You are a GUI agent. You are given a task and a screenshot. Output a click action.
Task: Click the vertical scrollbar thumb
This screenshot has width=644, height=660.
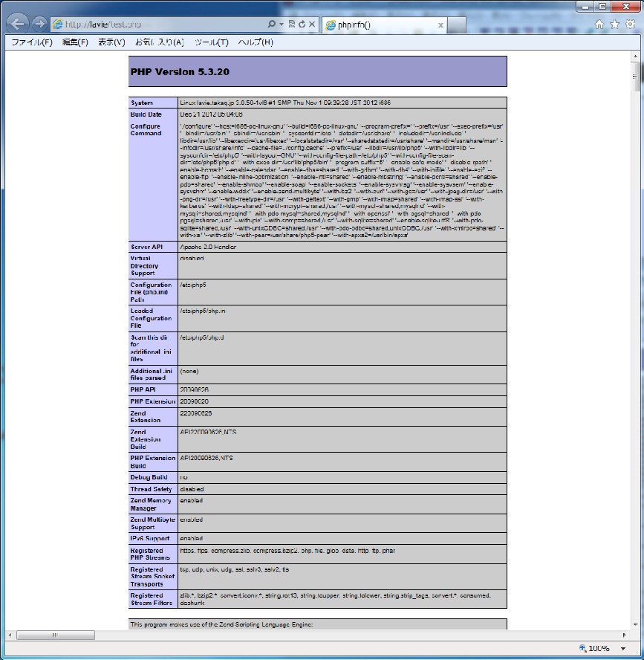pyautogui.click(x=635, y=77)
